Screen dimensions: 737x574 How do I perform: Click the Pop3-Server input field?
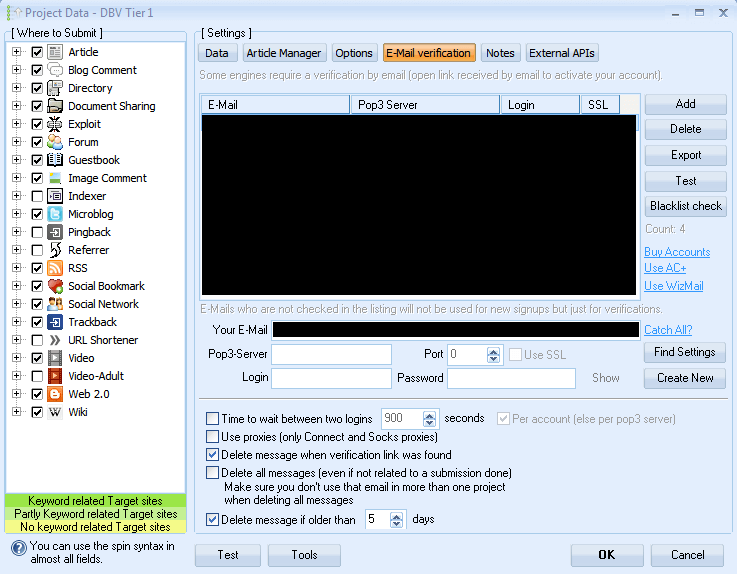(x=331, y=354)
